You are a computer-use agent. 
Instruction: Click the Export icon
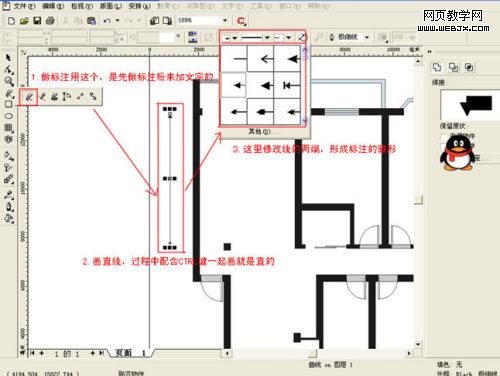point(167,21)
